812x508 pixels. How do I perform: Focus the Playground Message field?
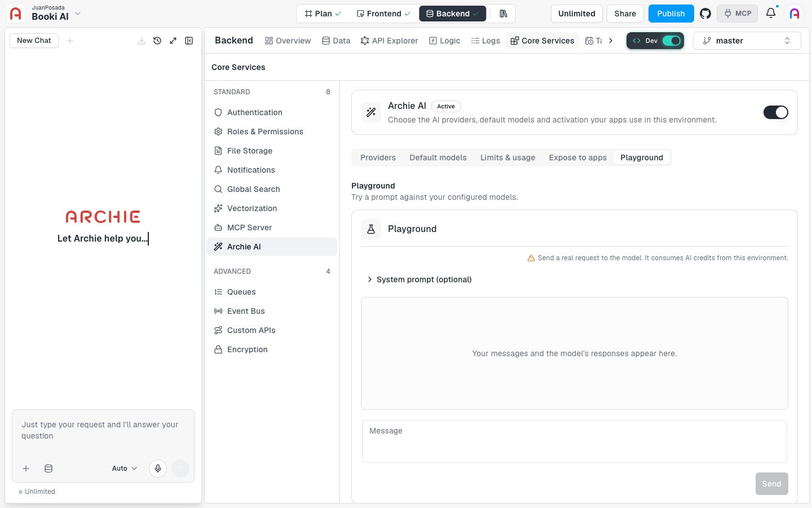pos(575,441)
